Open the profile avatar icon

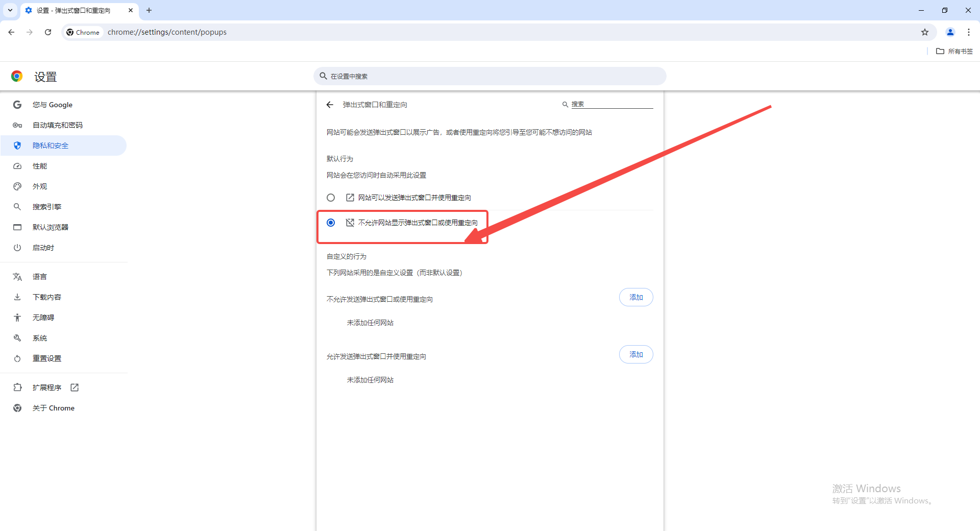[x=950, y=32]
